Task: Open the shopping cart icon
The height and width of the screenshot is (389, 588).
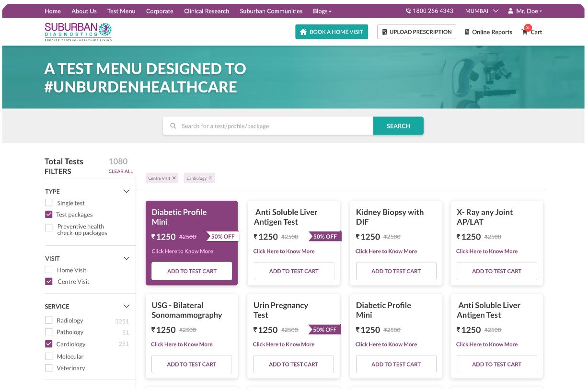Action: pos(525,32)
